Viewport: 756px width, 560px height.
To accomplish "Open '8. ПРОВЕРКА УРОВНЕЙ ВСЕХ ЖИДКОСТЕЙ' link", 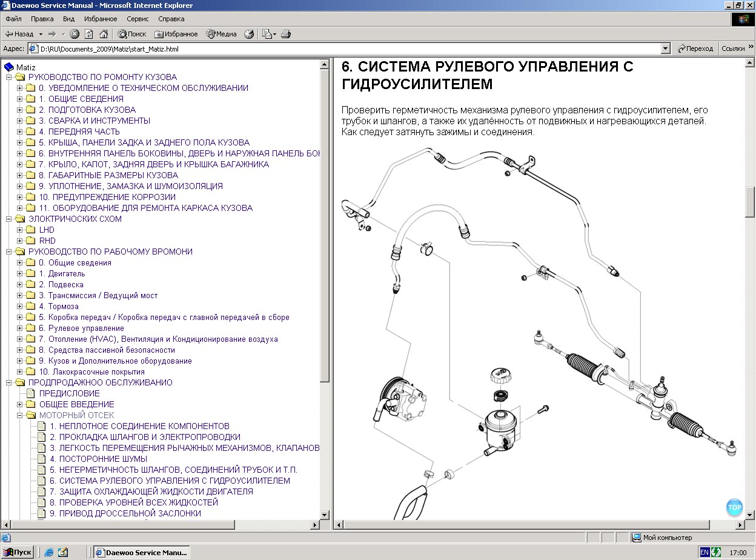I will click(x=133, y=502).
